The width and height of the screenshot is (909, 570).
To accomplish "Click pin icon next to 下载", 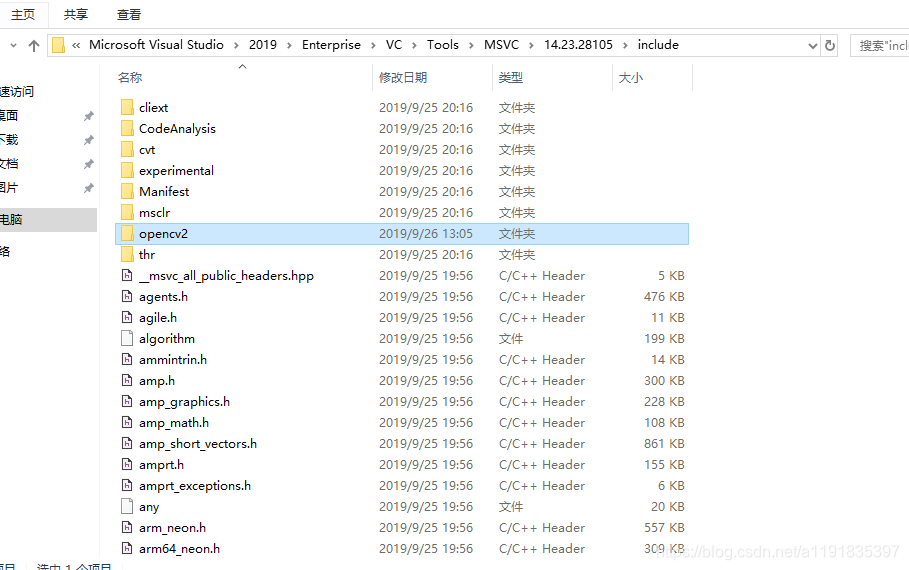I will point(88,140).
